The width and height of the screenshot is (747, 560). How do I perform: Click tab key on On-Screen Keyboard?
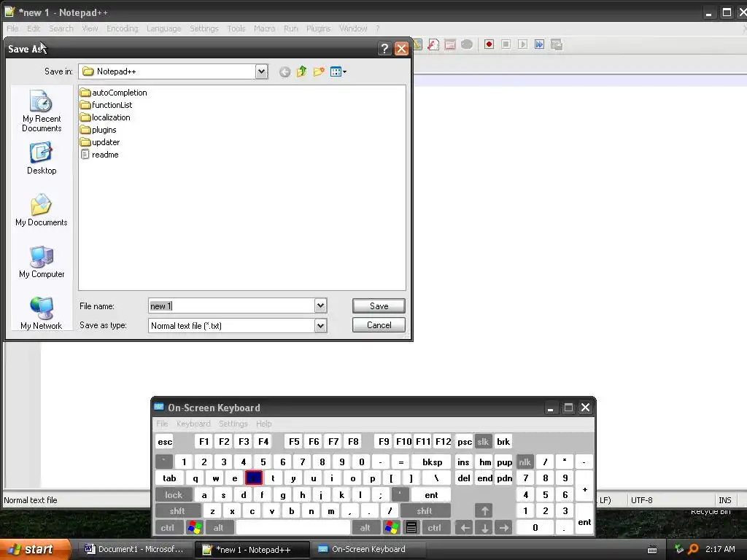169,478
